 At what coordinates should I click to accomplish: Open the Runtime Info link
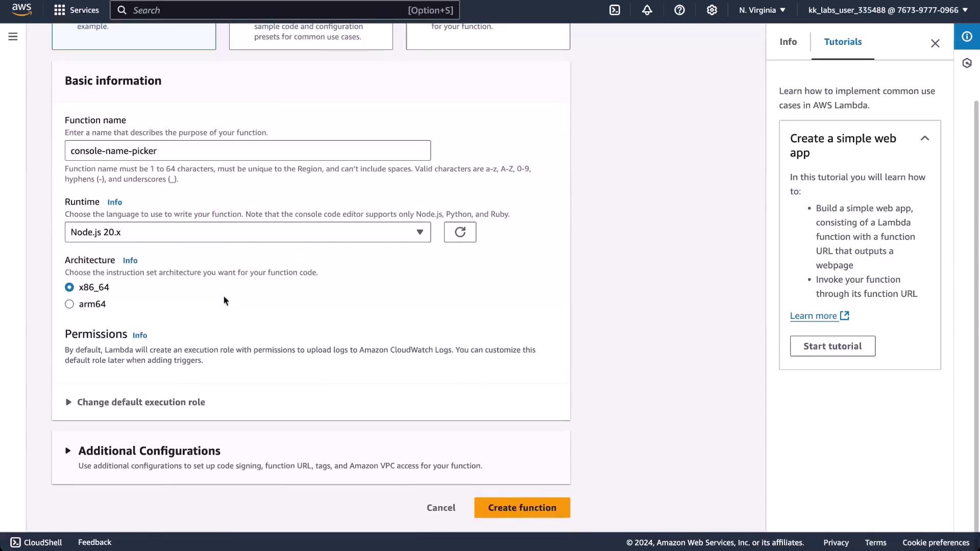pos(115,202)
